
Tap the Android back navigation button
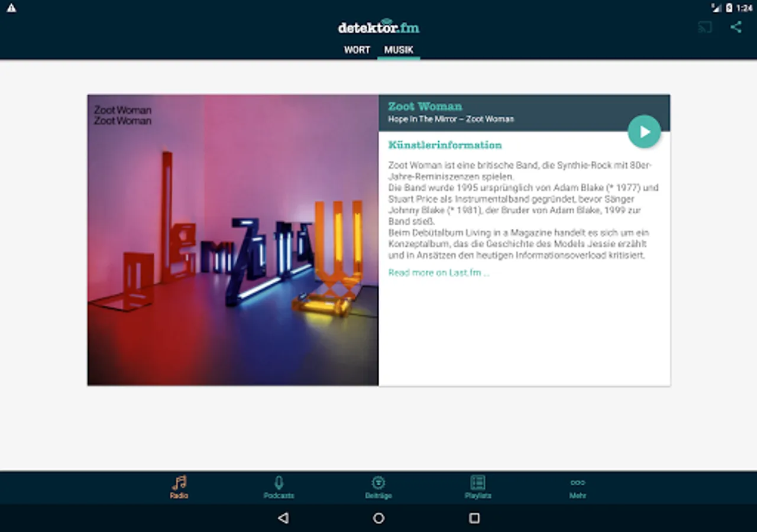pos(283,518)
